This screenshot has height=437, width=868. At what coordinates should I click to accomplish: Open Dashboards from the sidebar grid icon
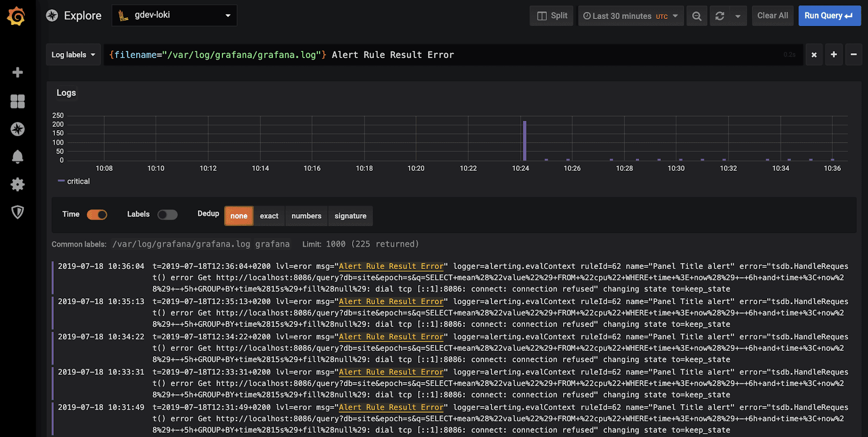tap(17, 101)
